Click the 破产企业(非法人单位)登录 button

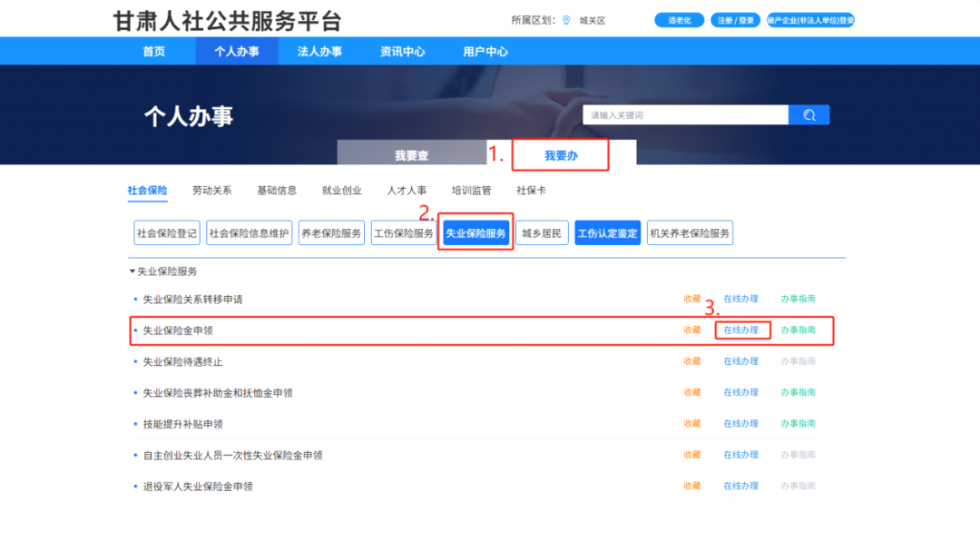pos(810,21)
